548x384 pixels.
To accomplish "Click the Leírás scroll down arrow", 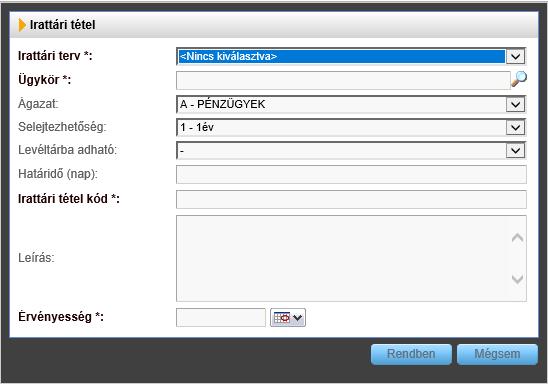I will click(517, 279).
